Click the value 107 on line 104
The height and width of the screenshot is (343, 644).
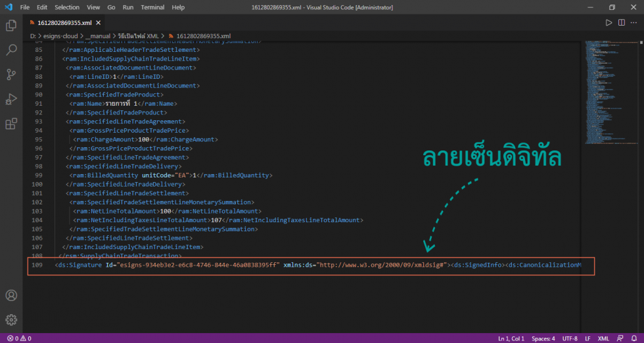coord(216,220)
